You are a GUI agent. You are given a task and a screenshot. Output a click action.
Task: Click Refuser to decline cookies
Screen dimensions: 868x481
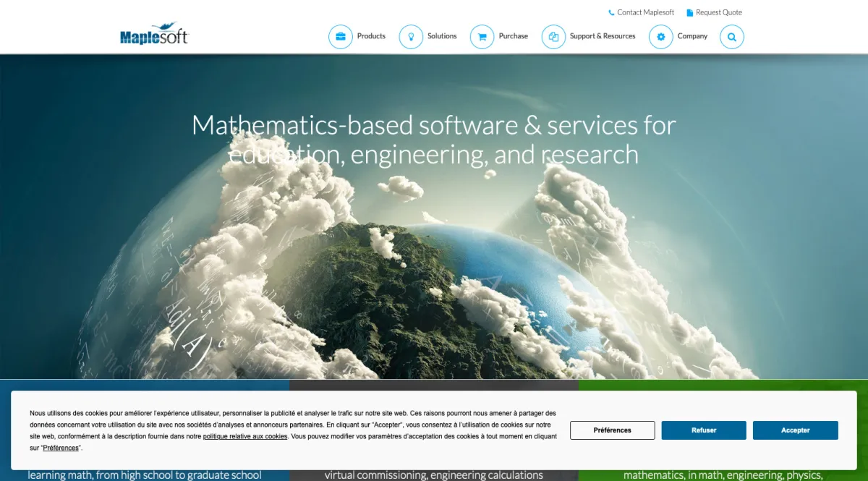tap(704, 430)
